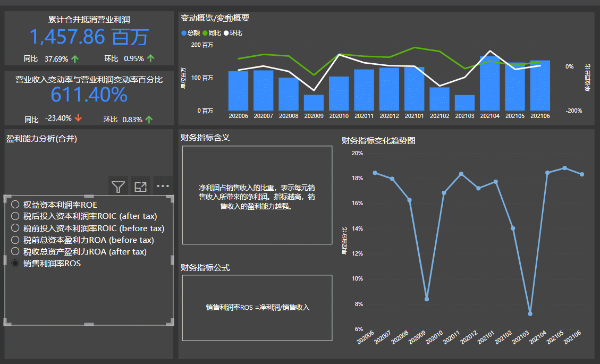Viewport: 600px width, 364px height.
Task: Click the -200% secondary axis label
Action: click(x=574, y=111)
